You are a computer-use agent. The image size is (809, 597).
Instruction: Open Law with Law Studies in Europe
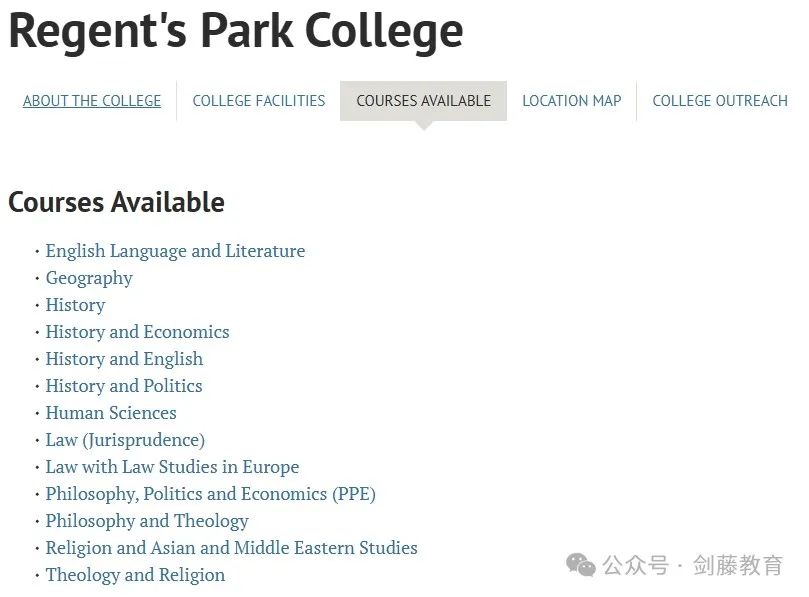[x=172, y=467]
